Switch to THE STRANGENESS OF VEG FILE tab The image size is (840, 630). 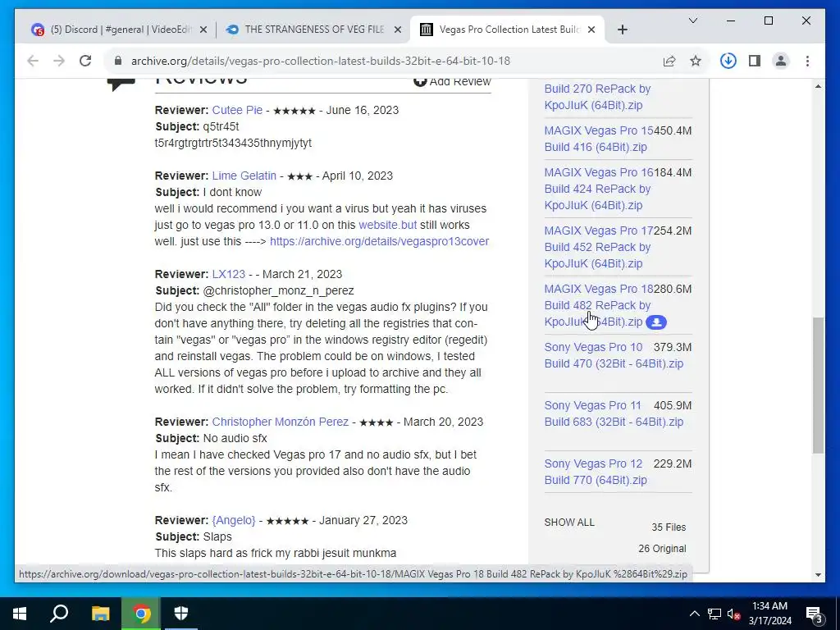[313, 30]
